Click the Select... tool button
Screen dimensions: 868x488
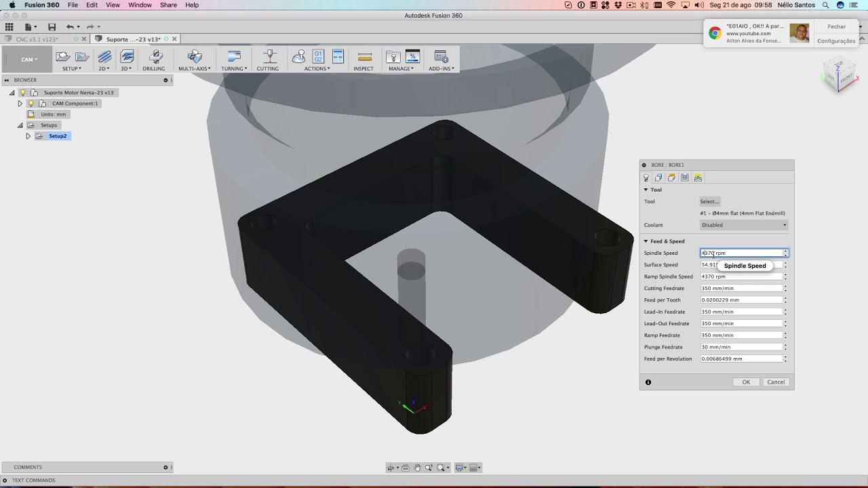point(710,201)
